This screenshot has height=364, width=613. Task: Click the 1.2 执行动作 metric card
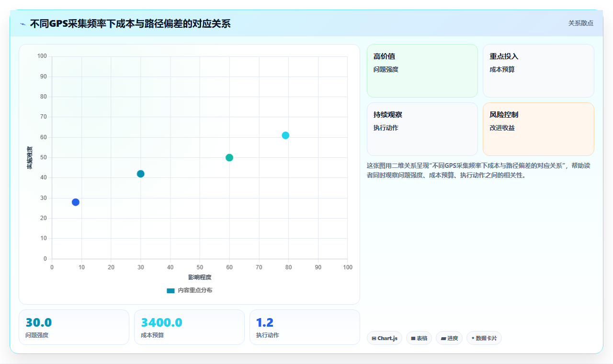pos(305,327)
